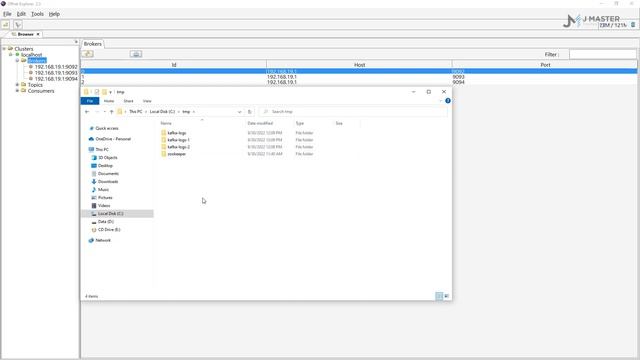Select the Topics folder in the tree
This screenshot has height=360, width=640.
[35, 85]
